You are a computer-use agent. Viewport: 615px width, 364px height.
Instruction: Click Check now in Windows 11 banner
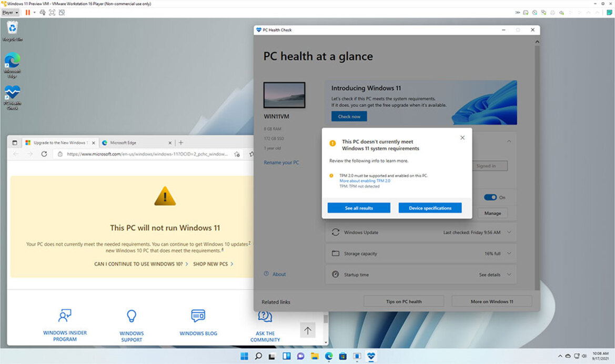349,116
